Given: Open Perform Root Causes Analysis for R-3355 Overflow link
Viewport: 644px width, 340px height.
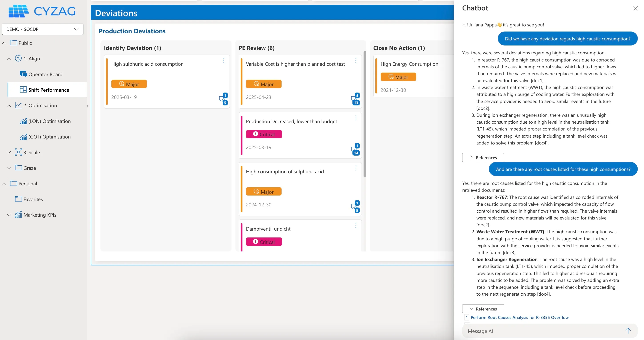Looking at the screenshot, I should [x=520, y=318].
